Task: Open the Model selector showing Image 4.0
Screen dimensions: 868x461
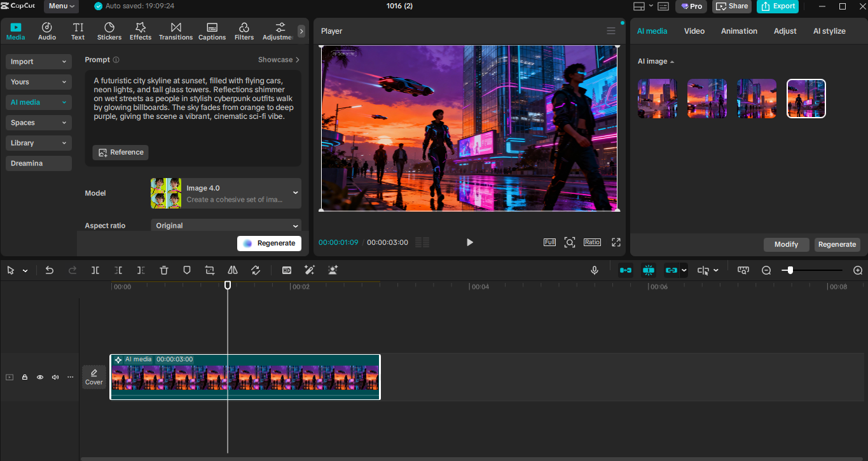Action: click(x=226, y=193)
